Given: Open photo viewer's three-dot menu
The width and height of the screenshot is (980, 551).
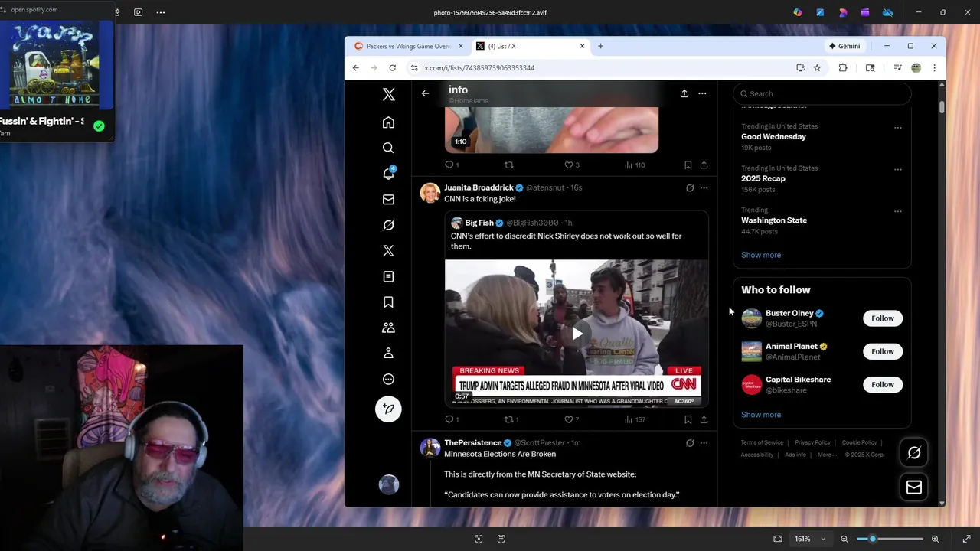Looking at the screenshot, I should [161, 12].
